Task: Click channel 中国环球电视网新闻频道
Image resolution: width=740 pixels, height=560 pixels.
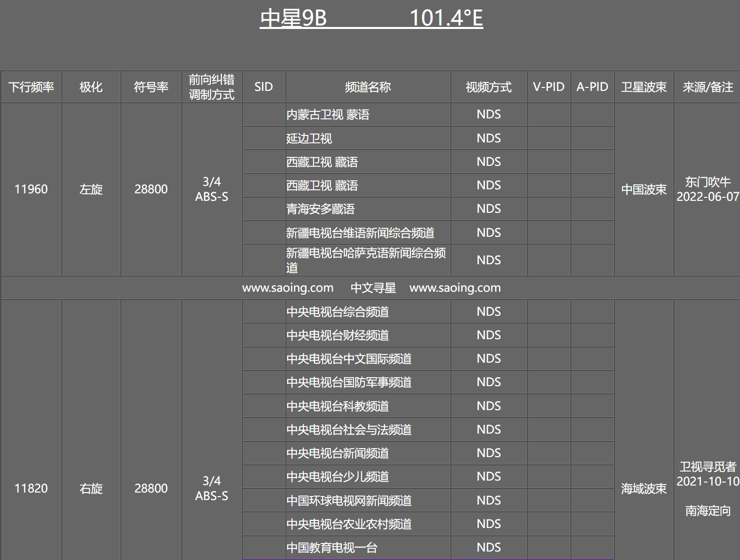Action: [x=349, y=501]
